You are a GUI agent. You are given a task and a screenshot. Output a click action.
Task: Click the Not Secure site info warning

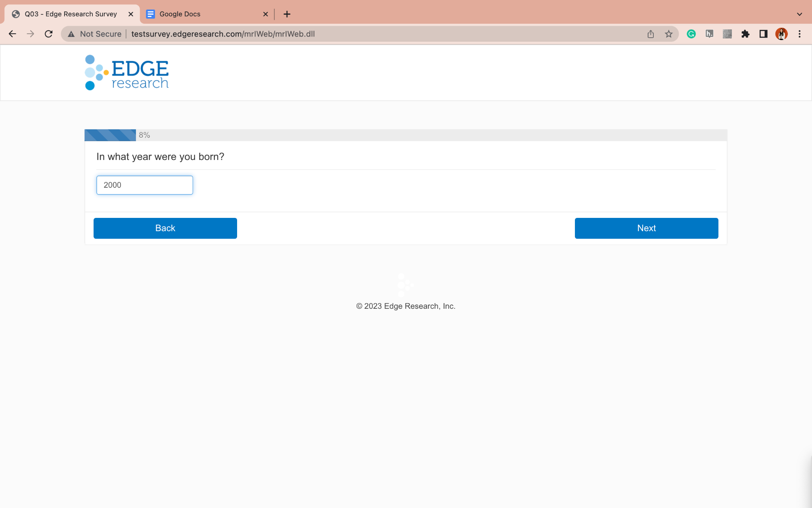coord(95,34)
